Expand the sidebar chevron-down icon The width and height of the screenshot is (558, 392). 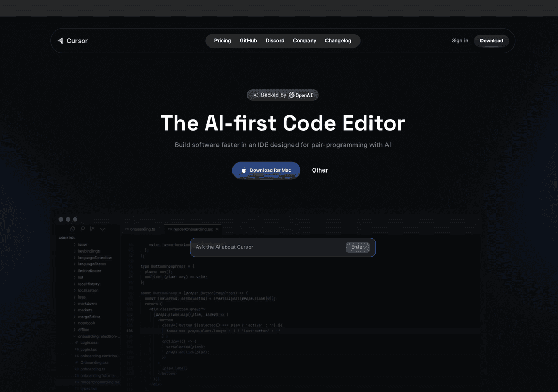[102, 229]
